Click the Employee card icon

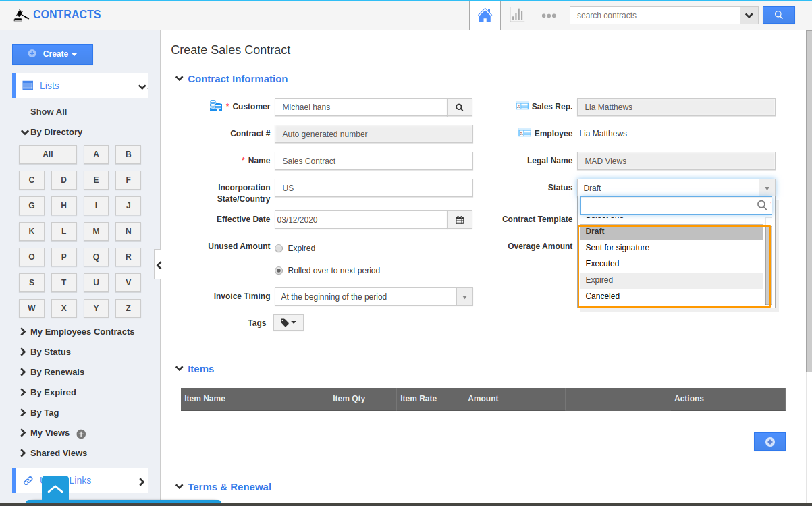524,133
